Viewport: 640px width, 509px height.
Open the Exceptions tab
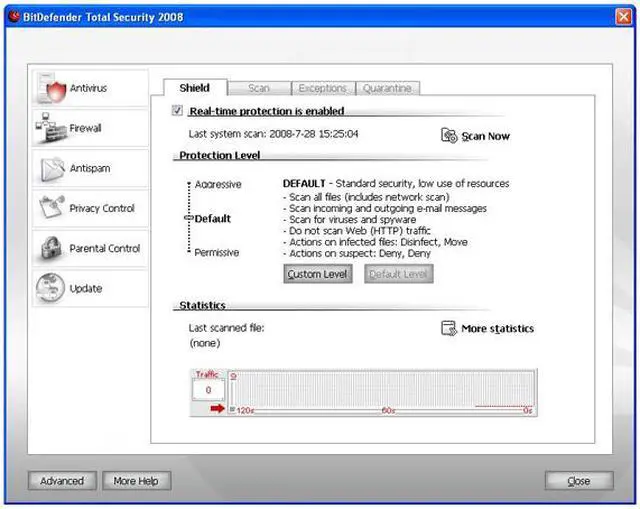(x=322, y=89)
